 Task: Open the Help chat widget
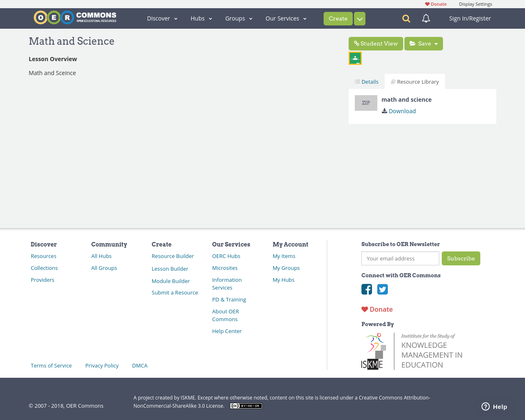494,406
